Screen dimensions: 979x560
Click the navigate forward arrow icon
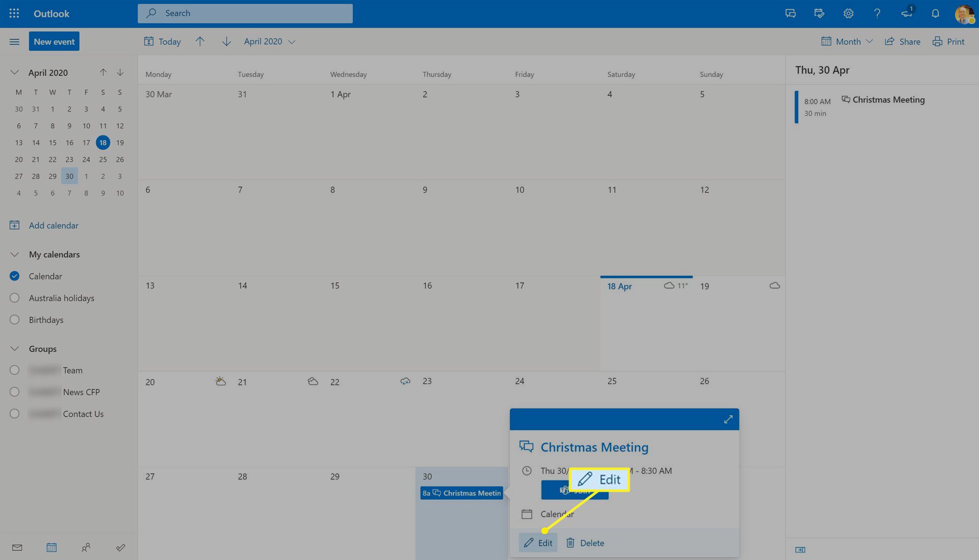[x=226, y=41]
